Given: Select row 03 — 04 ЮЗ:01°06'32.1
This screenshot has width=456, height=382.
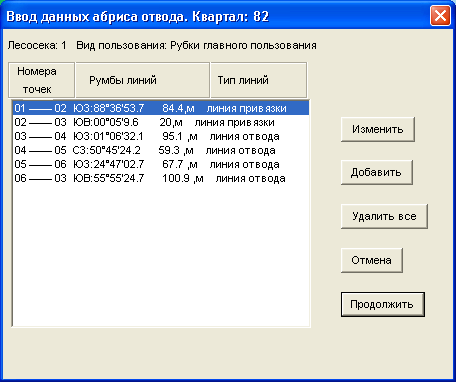Looking at the screenshot, I should [x=161, y=136].
